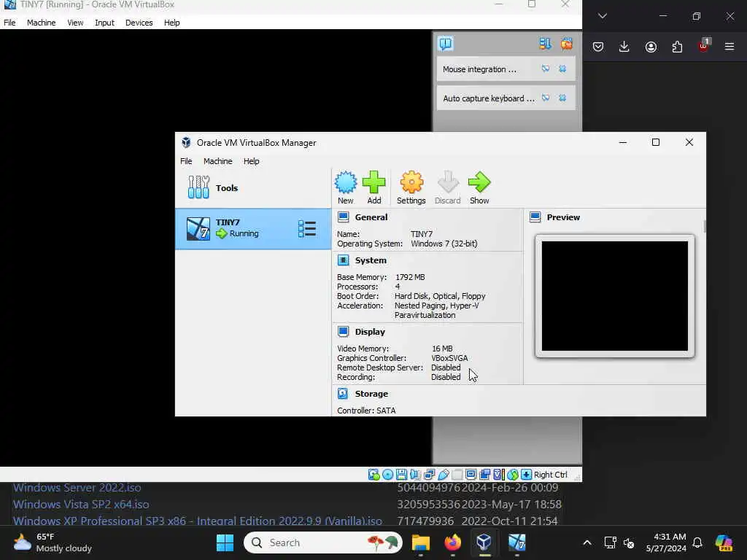
Task: Click the Display section header
Action: 370,332
